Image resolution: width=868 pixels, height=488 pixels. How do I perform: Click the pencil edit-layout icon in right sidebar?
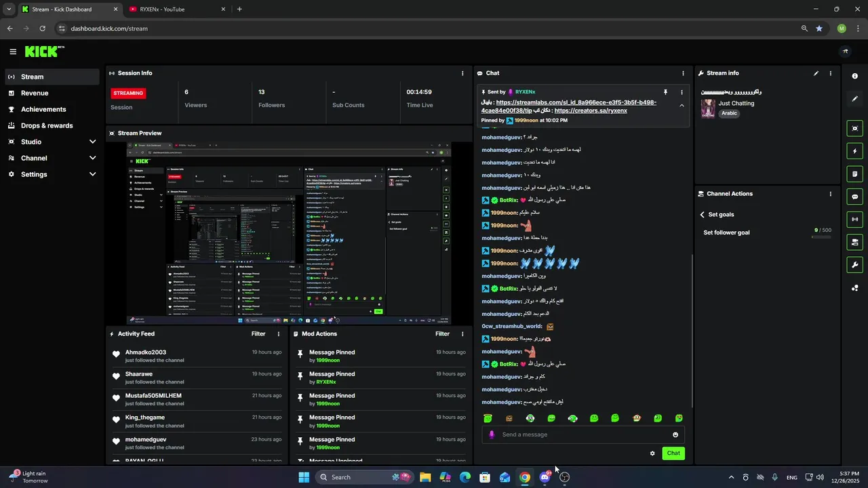pyautogui.click(x=854, y=99)
